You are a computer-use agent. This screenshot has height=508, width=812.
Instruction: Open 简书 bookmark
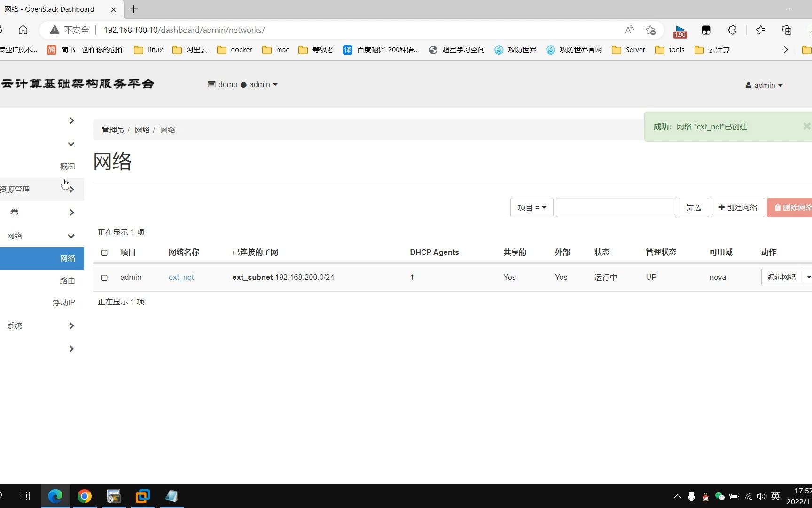point(86,50)
